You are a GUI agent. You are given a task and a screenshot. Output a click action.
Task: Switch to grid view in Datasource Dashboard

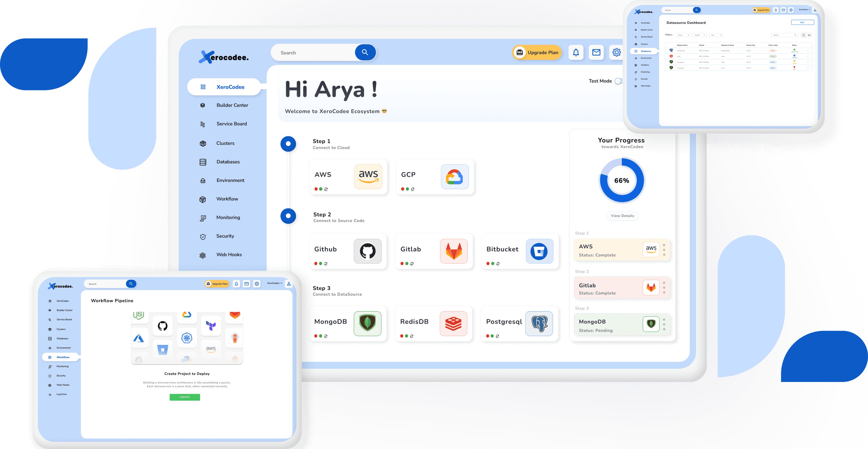pos(803,35)
